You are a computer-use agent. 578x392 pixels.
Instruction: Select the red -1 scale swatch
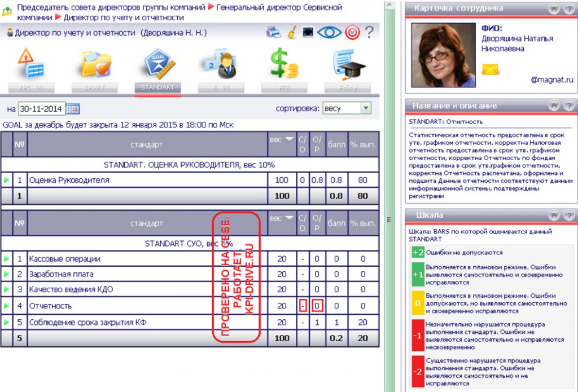click(x=418, y=336)
